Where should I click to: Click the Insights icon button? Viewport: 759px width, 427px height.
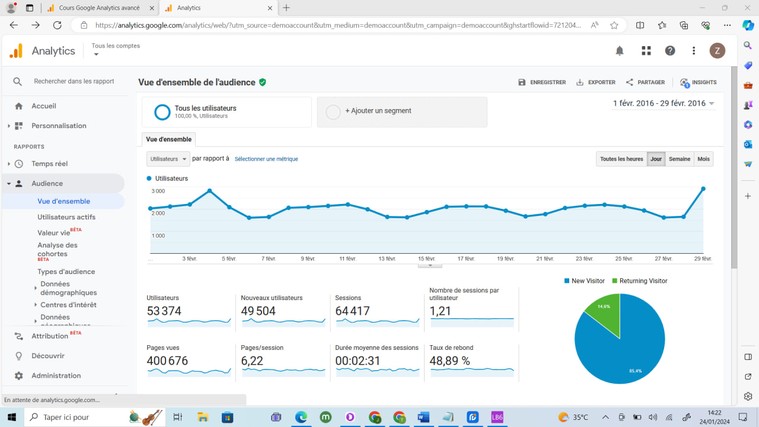tap(685, 83)
